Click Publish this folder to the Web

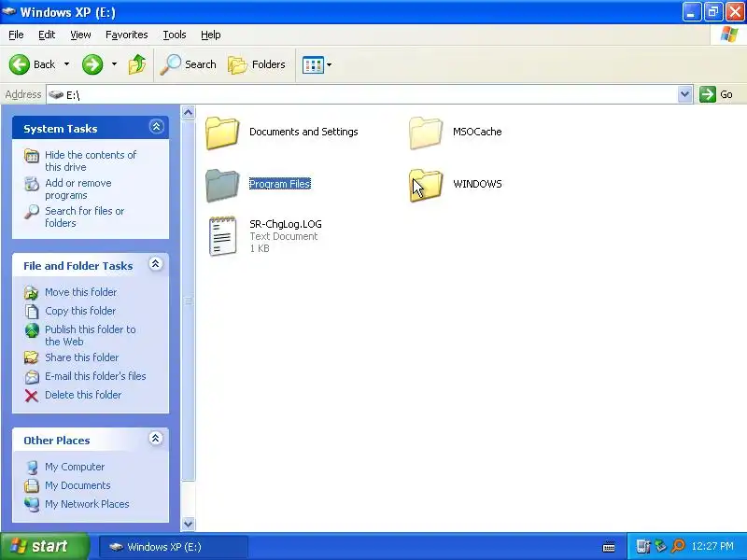tap(90, 335)
